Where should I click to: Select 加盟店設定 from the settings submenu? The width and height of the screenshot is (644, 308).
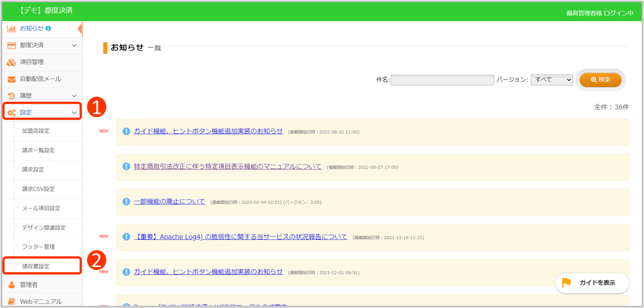point(36,131)
